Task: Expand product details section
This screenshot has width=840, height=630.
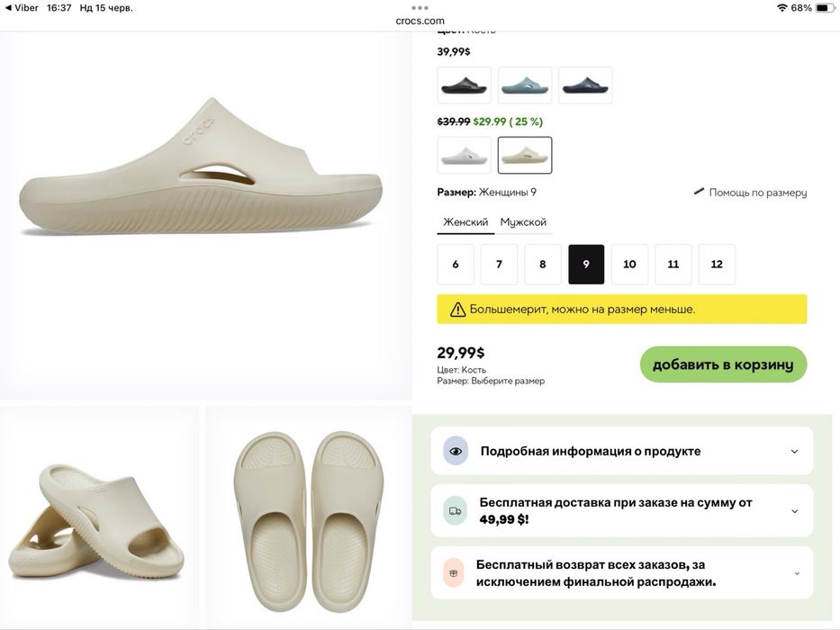Action: coord(794,452)
